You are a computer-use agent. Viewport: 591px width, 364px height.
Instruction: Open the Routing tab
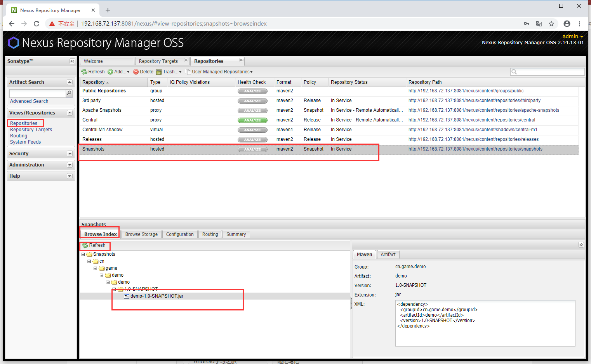pos(210,234)
